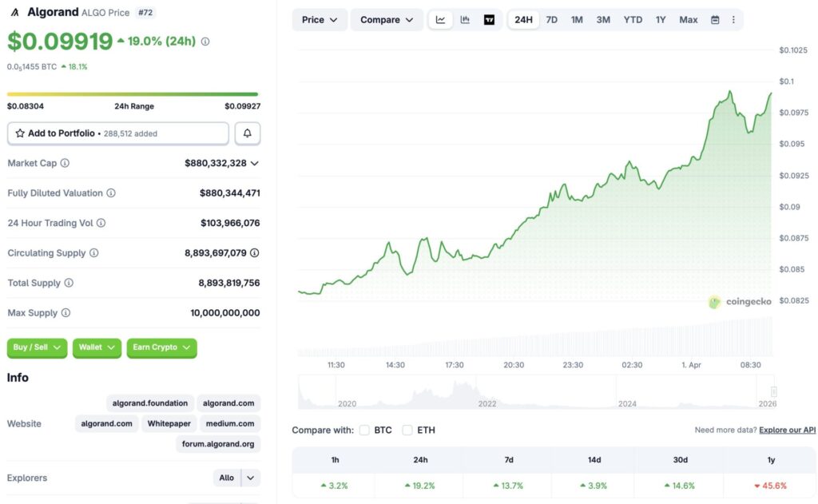Click info icon beside Circulating Supply value
The image size is (818, 504).
pyautogui.click(x=254, y=253)
